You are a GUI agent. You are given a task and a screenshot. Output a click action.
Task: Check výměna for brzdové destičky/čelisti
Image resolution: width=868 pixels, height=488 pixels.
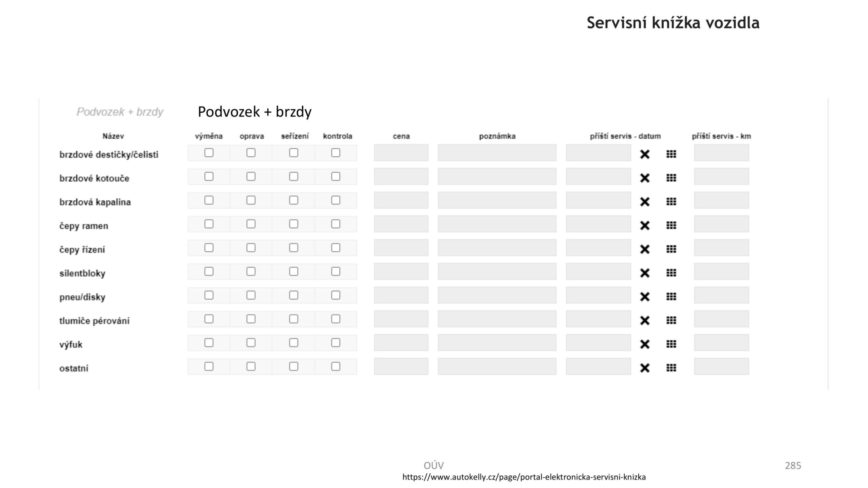point(209,152)
